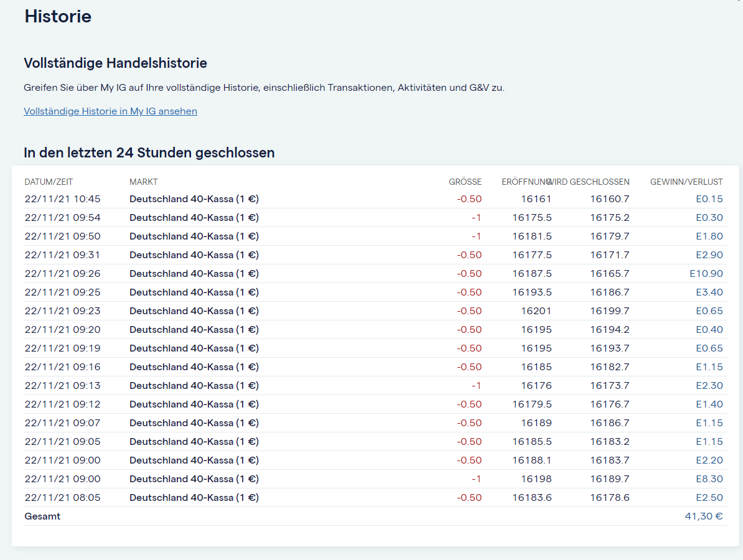743x560 pixels.
Task: Select date cell 22/11/21 09:26
Action: pyautogui.click(x=63, y=274)
